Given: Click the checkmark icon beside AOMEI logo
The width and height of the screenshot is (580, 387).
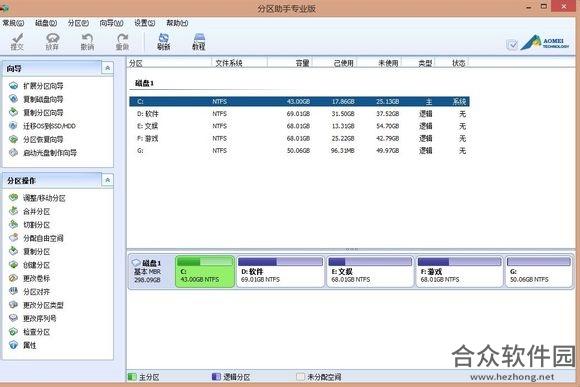Looking at the screenshot, I should (x=512, y=45).
